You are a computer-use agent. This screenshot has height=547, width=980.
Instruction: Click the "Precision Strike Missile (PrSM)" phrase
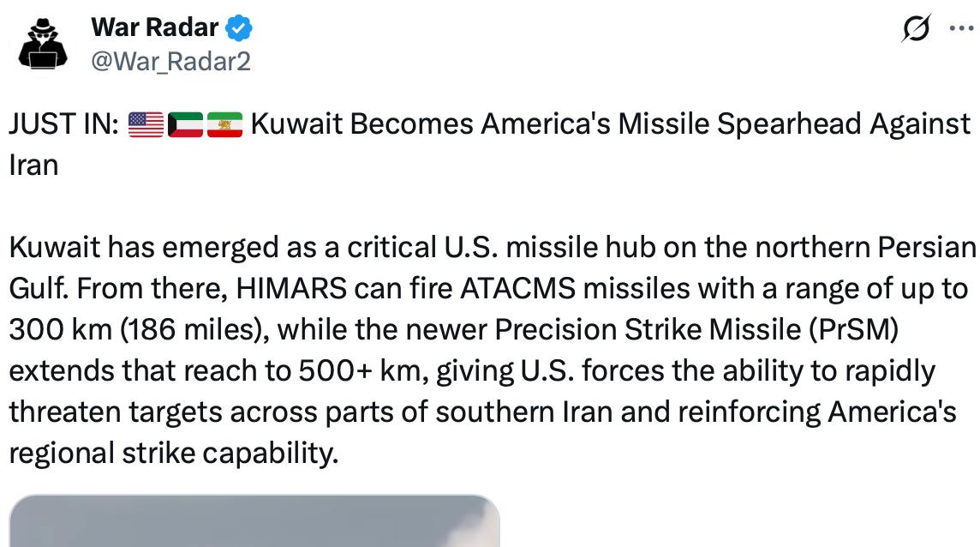tap(696, 330)
